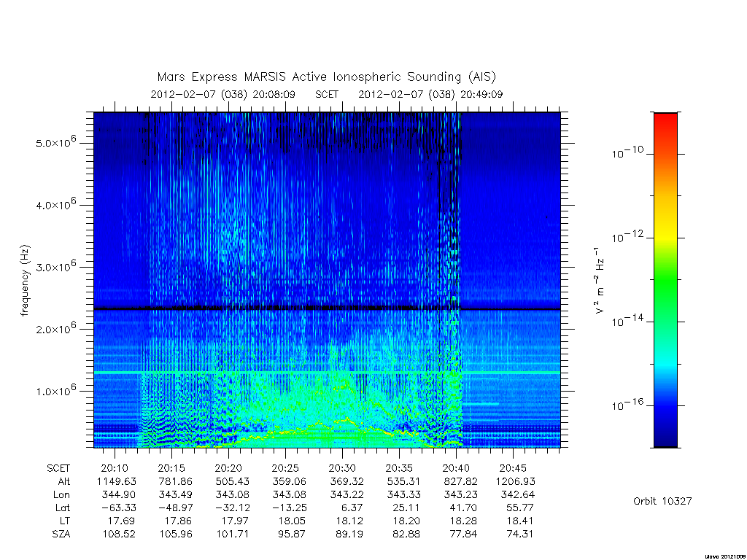Click the start time "2012-02-07 (038) 20:08:09"
The height and width of the screenshot is (560, 747).
pos(223,94)
